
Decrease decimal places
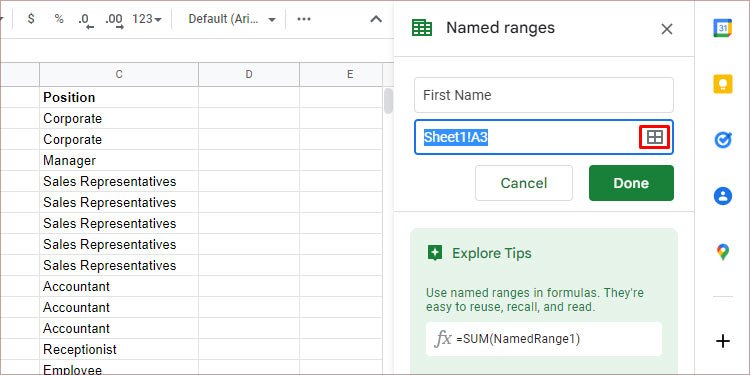(86, 20)
